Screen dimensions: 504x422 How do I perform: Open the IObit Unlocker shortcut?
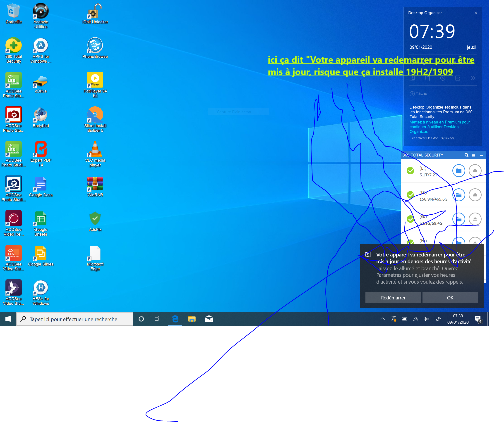[95, 14]
